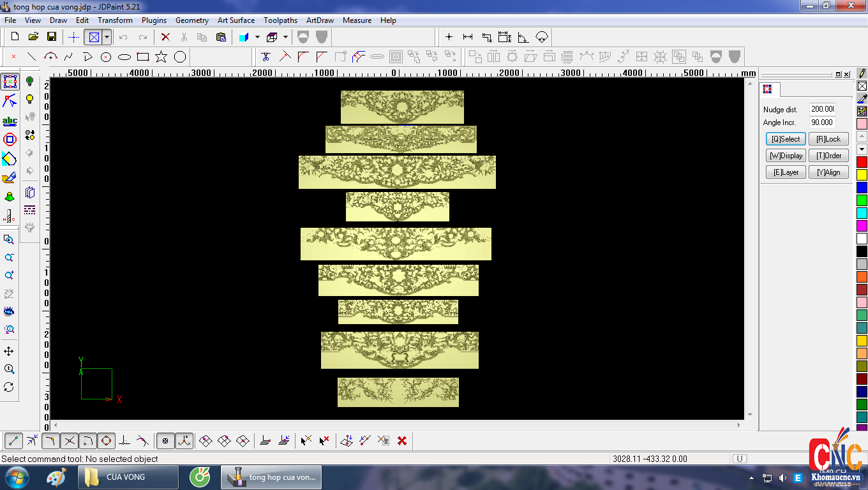Toggle the eye visibility icon in sidebar

tap(9, 311)
